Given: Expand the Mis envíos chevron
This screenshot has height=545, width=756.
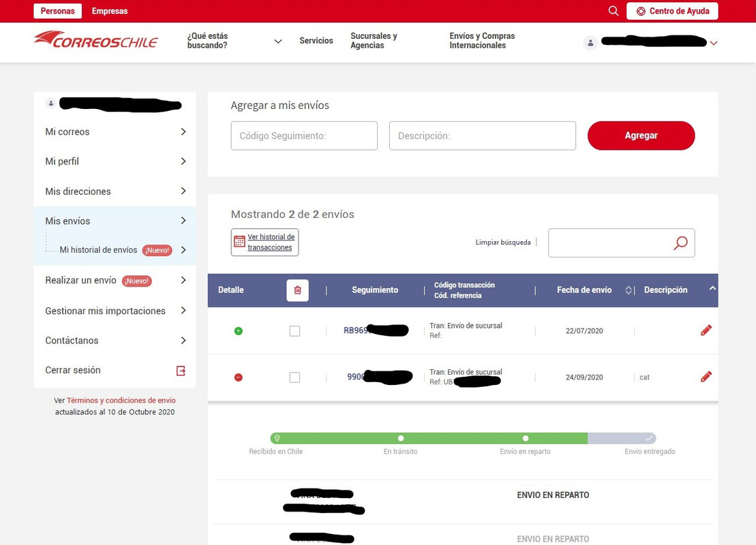Looking at the screenshot, I should click(x=183, y=221).
